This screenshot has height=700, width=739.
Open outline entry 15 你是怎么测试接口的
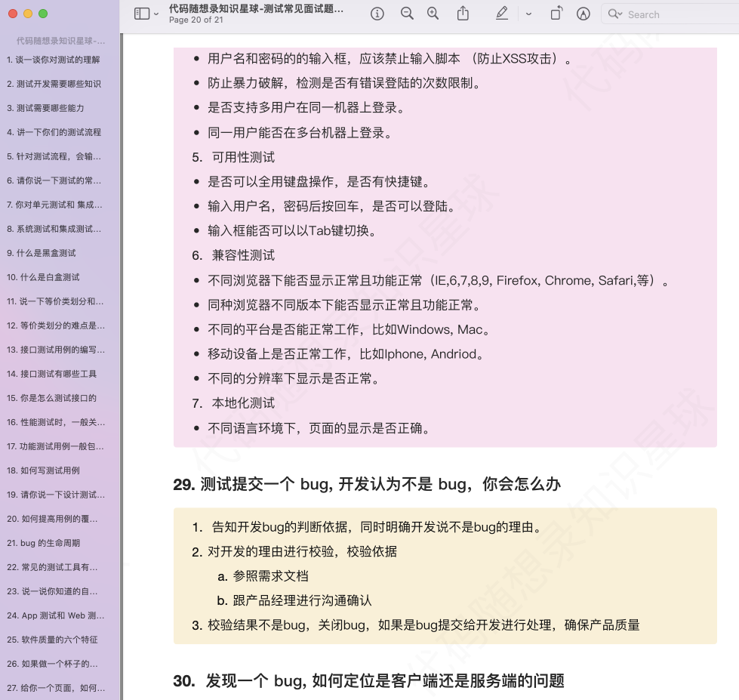[x=51, y=398]
